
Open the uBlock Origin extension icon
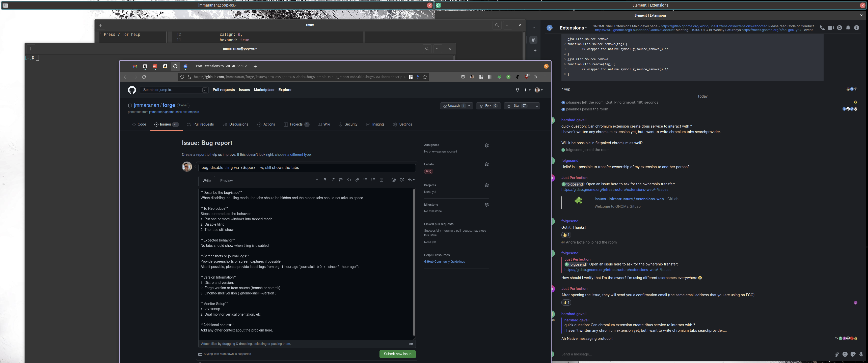(527, 77)
